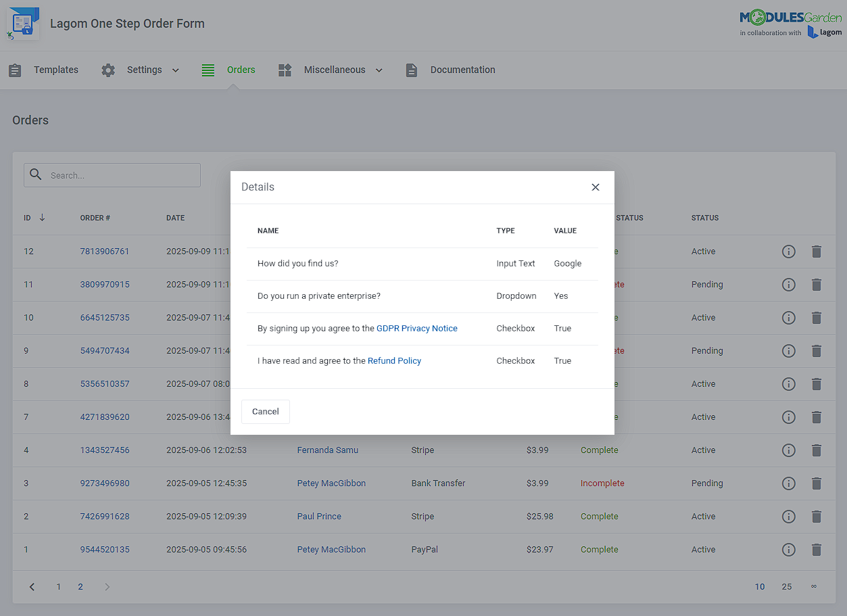Expand the Settings dropdown chevron
847x616 pixels.
pos(175,70)
